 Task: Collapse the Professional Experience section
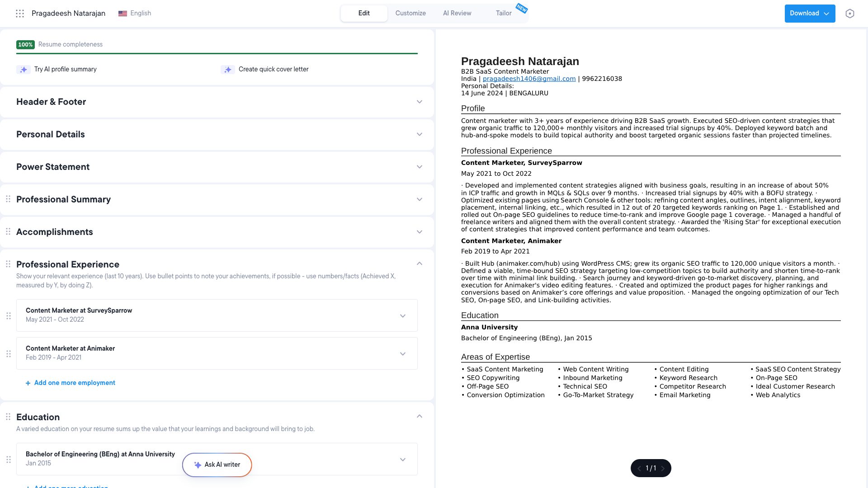[x=420, y=263]
